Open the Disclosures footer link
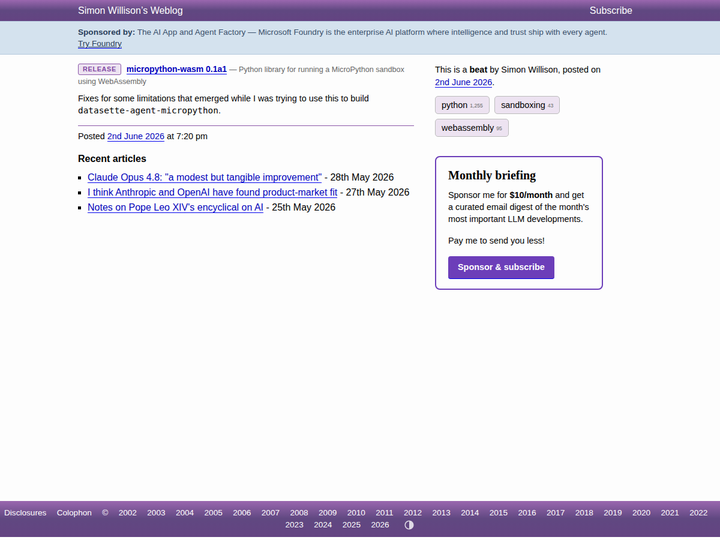The height and width of the screenshot is (540, 720). click(x=25, y=512)
